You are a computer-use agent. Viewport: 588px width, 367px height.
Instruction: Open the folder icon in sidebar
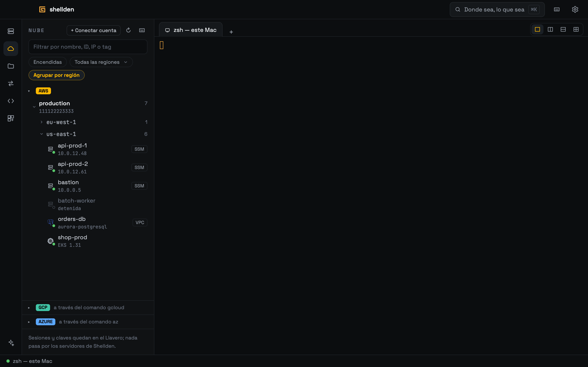[x=11, y=66]
